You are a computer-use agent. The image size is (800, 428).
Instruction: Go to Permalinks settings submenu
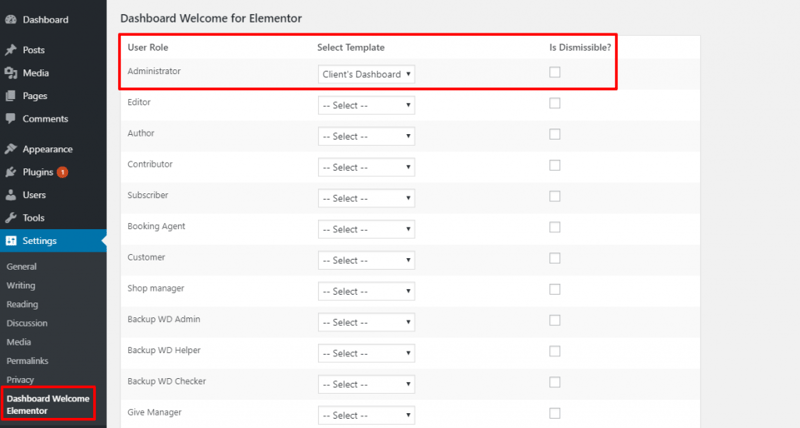coord(28,361)
